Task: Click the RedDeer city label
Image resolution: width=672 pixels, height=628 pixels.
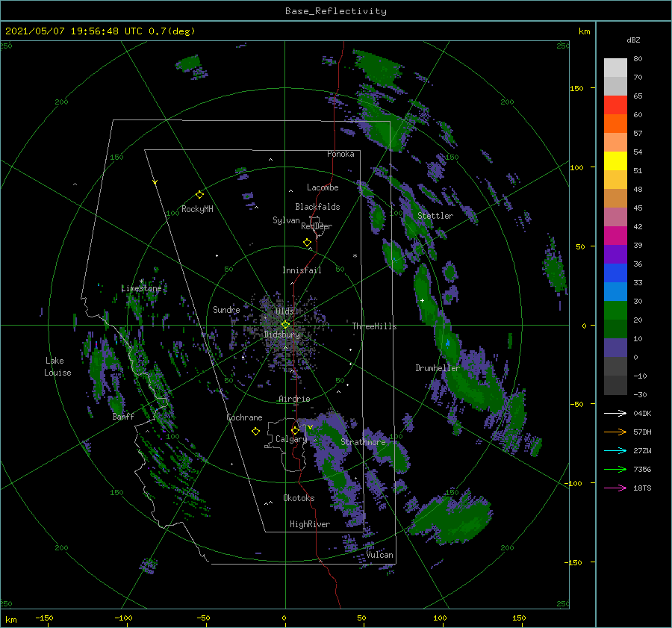Action: tap(317, 226)
